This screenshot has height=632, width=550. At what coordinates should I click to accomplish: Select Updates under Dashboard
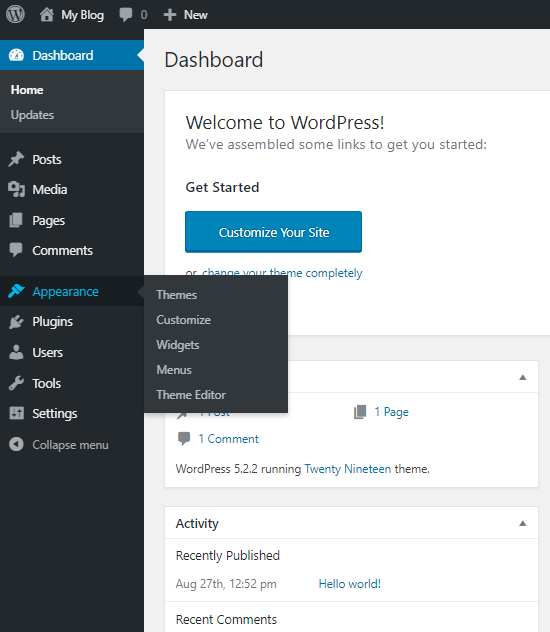coord(32,115)
